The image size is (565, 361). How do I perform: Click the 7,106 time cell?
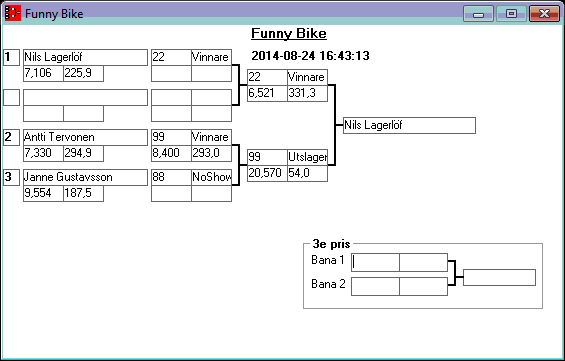point(43,73)
